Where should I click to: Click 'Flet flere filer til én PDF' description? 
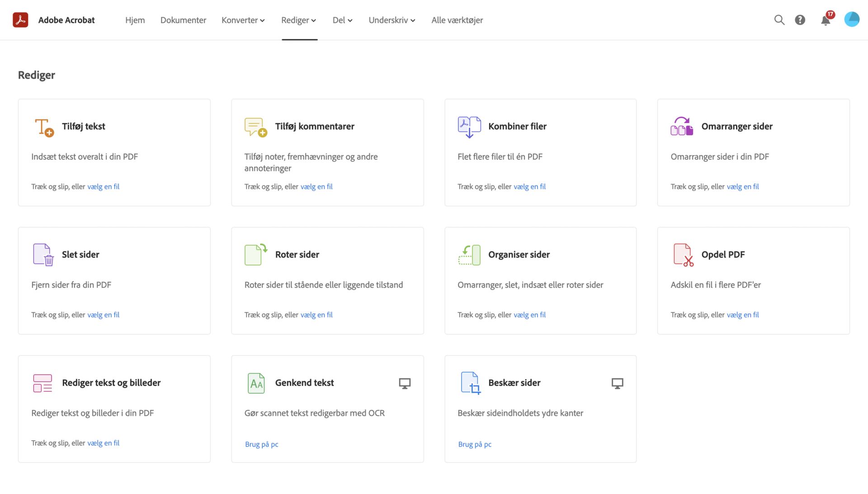pos(500,157)
